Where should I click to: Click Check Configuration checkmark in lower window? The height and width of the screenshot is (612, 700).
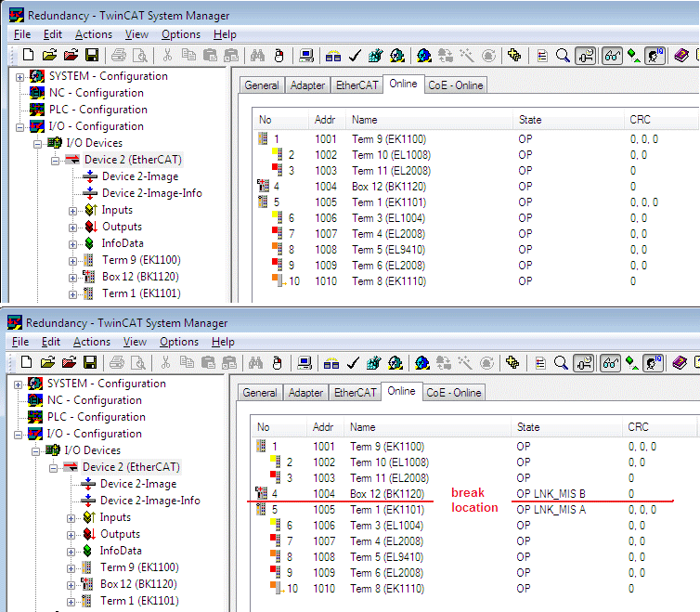coord(353,363)
